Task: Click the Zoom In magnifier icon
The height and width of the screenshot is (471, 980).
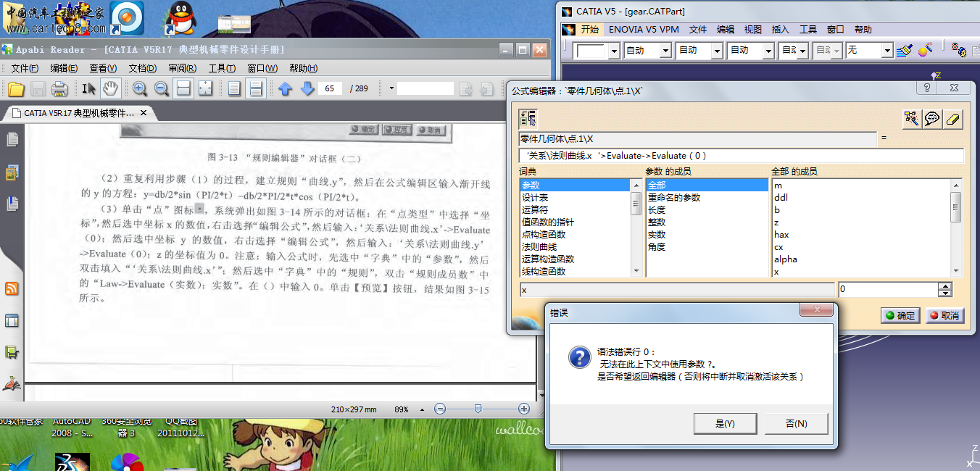Action: coord(140,89)
